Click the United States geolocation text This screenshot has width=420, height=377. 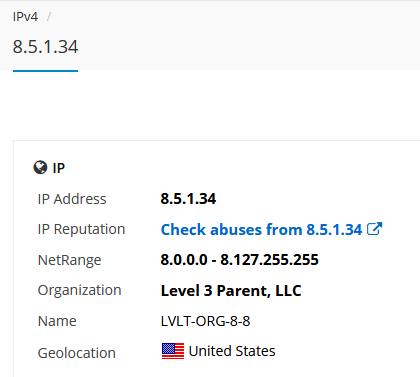tap(232, 351)
